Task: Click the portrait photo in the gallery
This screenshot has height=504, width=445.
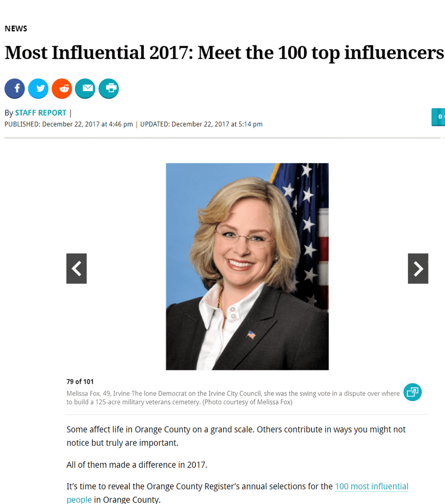Action: pos(247,266)
